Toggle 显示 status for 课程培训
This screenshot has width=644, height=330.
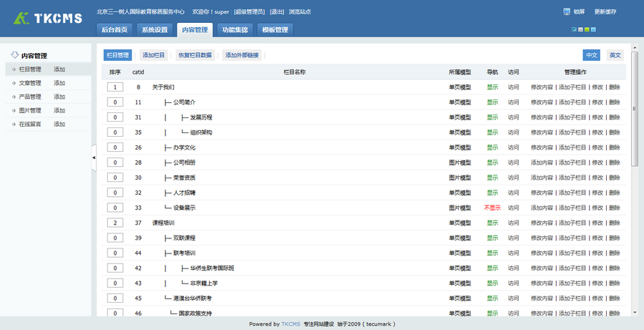tap(492, 223)
